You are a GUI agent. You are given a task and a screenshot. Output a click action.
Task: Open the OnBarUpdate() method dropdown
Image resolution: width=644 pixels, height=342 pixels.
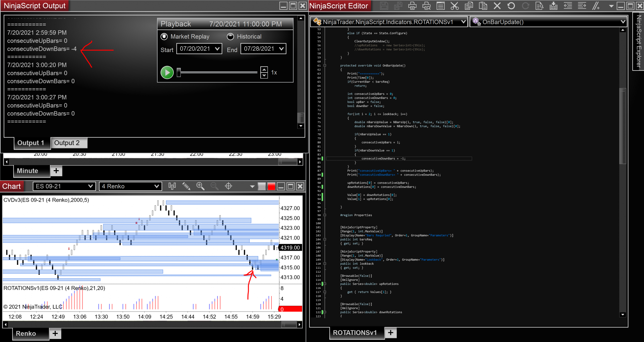[x=549, y=22]
